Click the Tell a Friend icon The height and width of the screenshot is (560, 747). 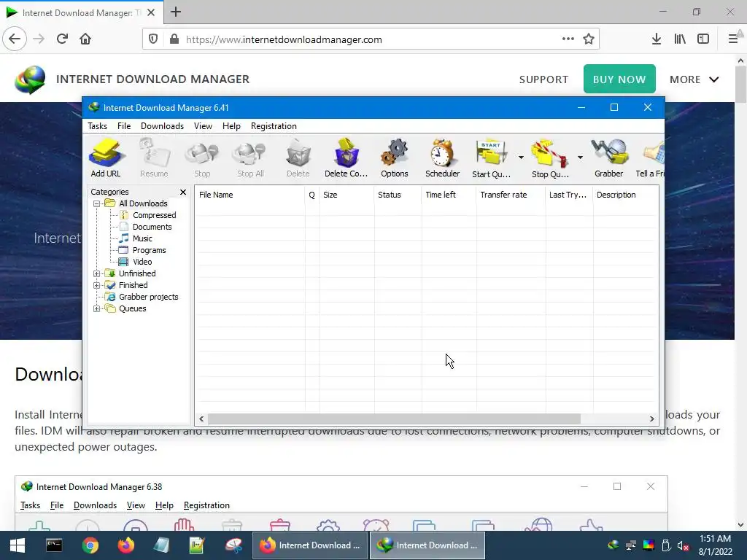pos(650,158)
